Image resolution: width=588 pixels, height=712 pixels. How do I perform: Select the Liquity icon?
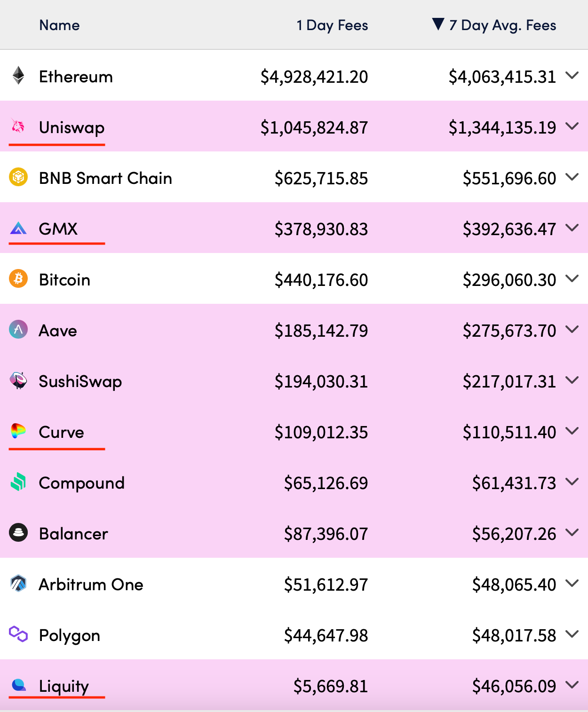(19, 686)
